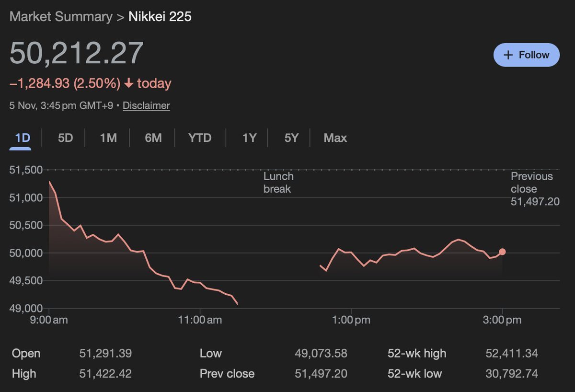Click the 50,212.27 index value
This screenshot has height=392, width=575.
point(77,53)
